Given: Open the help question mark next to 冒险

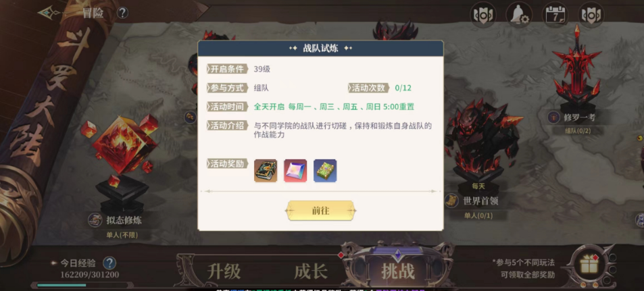Looking at the screenshot, I should 122,13.
